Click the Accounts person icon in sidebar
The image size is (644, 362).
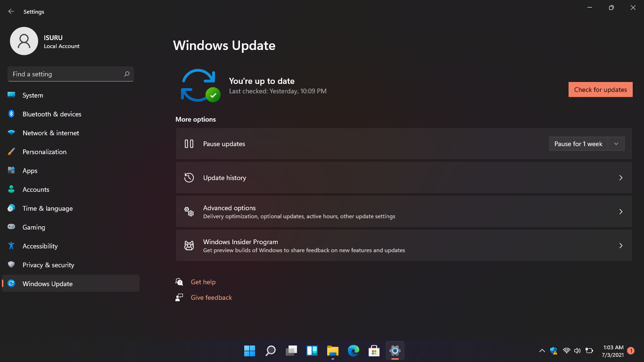[x=11, y=189]
